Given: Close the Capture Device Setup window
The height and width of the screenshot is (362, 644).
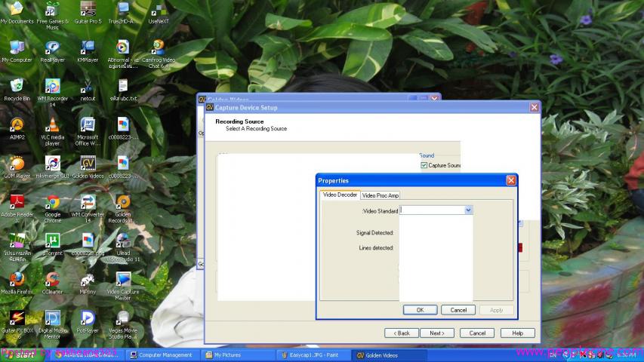Looking at the screenshot, I should (x=534, y=107).
